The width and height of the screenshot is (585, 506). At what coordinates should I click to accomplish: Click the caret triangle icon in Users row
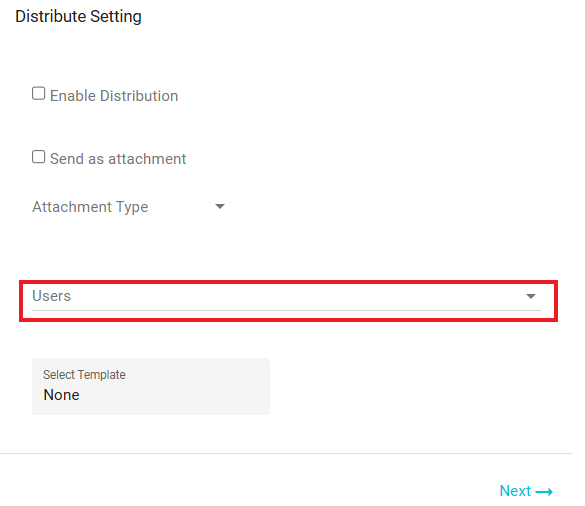(x=531, y=296)
